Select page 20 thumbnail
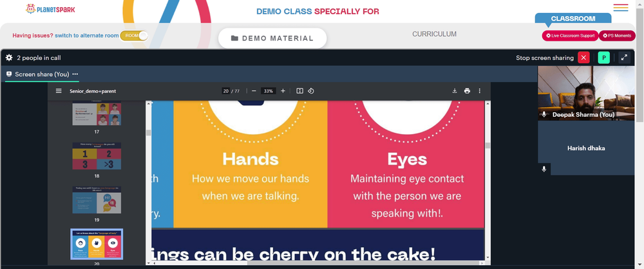 (x=97, y=244)
